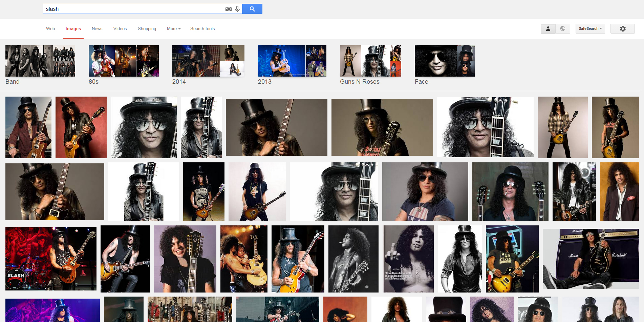This screenshot has width=644, height=322.
Task: Open the 80s category thumbnails
Action: coord(124,61)
